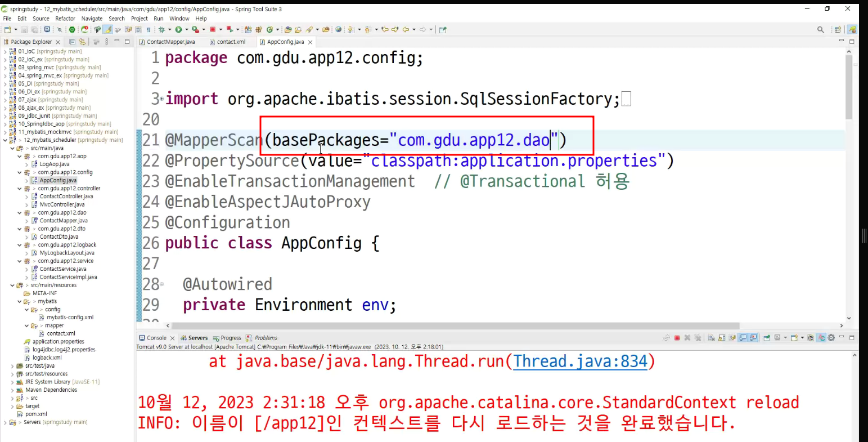Toggle Console Word Wrap icon
Screen dimensions: 868x442
732,338
